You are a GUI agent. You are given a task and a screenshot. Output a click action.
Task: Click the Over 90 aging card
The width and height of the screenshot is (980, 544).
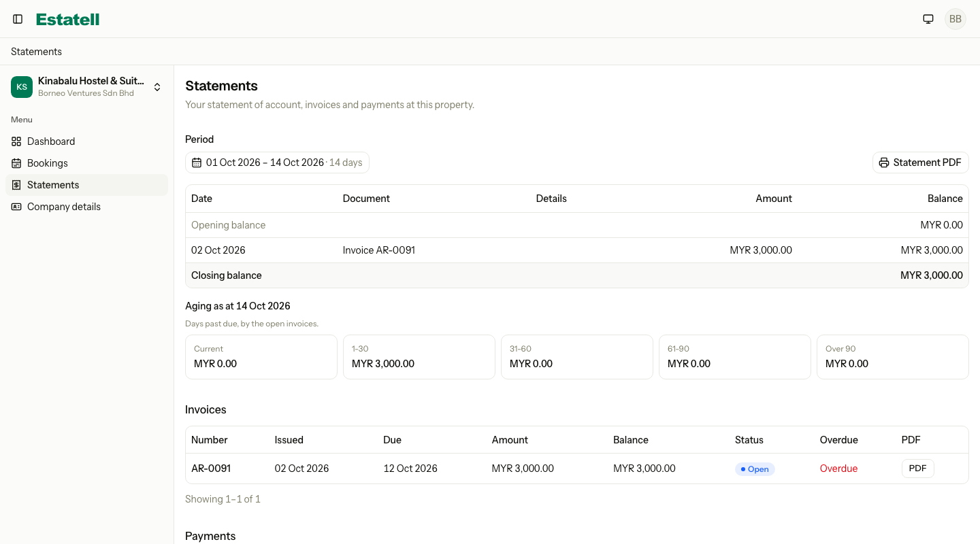click(893, 357)
